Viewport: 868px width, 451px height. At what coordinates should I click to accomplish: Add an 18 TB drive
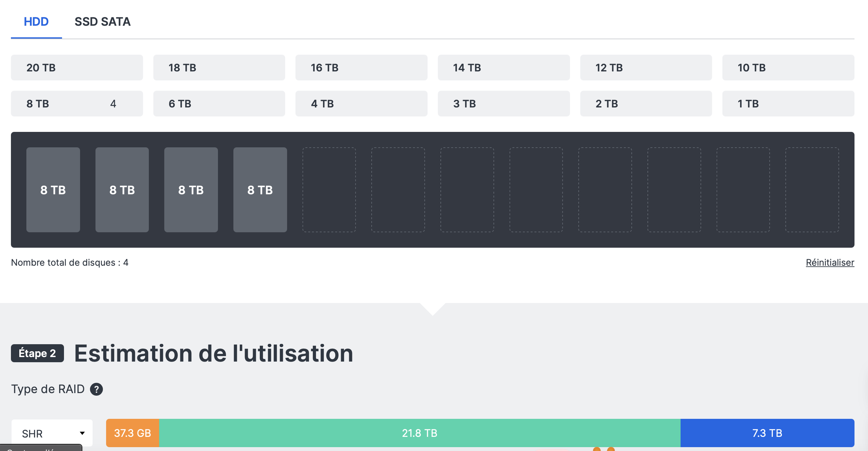click(219, 68)
